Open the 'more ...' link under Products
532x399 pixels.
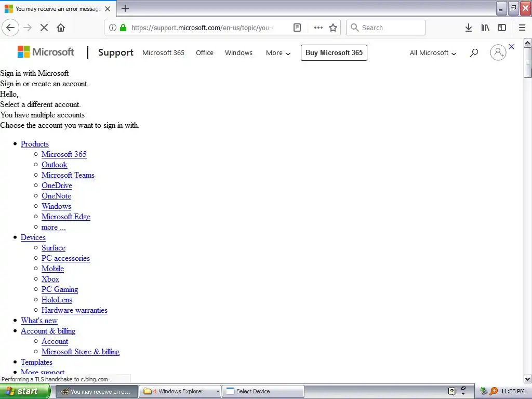(x=54, y=228)
